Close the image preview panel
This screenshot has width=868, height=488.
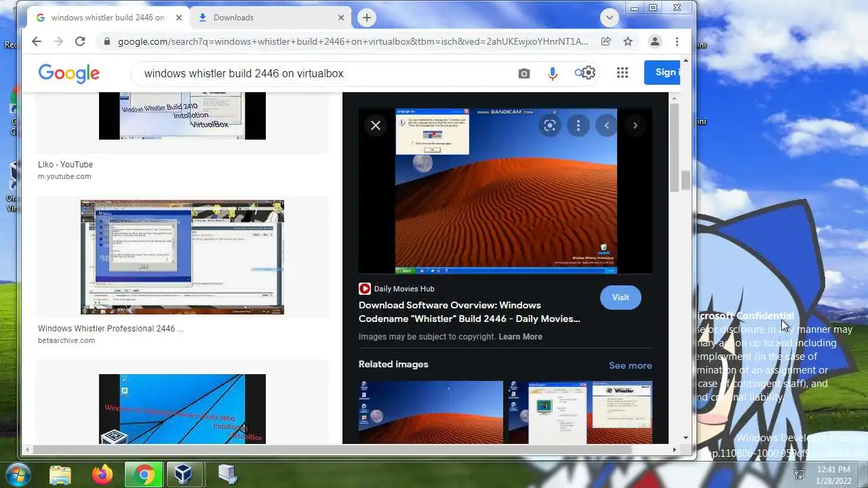tap(376, 125)
